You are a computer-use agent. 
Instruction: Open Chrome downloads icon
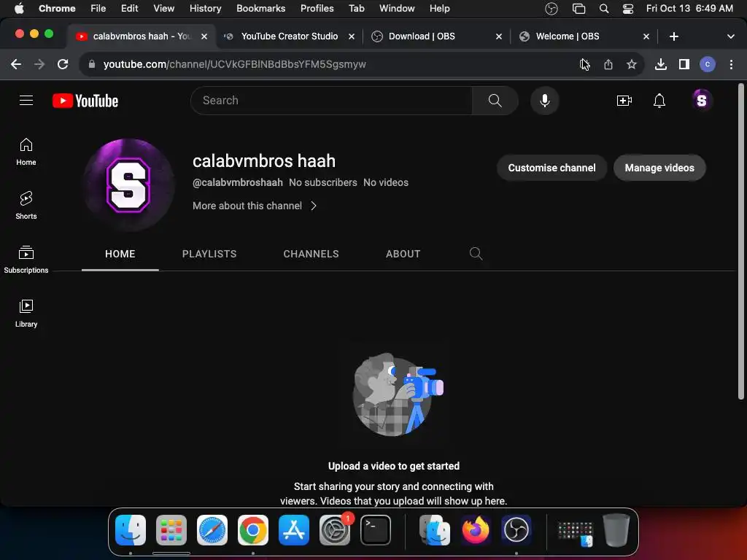click(661, 64)
